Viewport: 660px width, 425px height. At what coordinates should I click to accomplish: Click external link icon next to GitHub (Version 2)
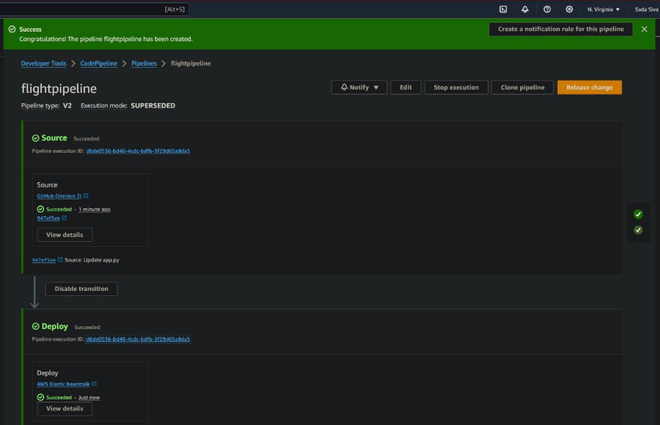coord(86,196)
